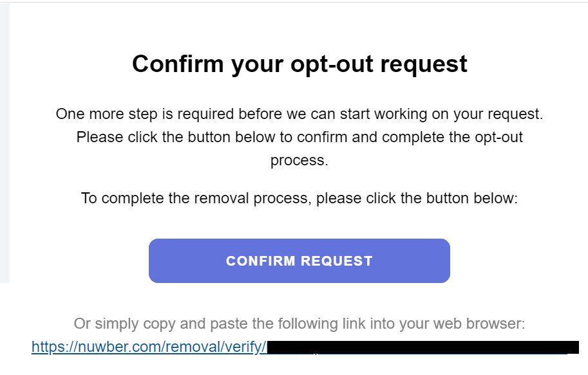Click the space between the two paragraphs
This screenshot has width=588, height=375.
click(x=299, y=177)
